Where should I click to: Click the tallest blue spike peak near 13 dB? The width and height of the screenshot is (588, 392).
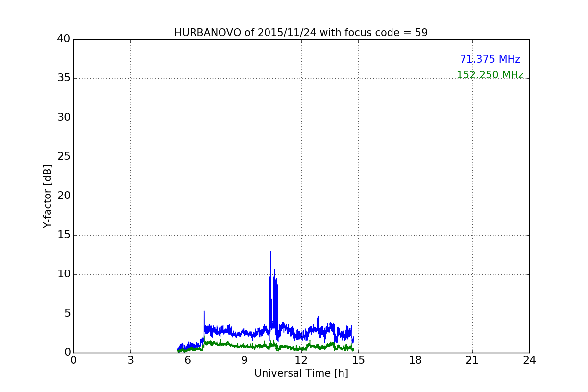point(271,252)
